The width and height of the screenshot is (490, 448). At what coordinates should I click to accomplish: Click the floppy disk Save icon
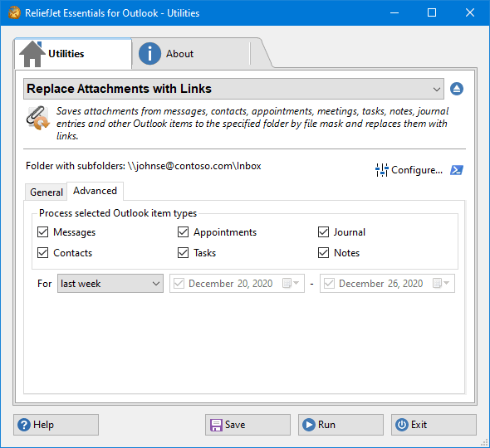[x=216, y=425]
